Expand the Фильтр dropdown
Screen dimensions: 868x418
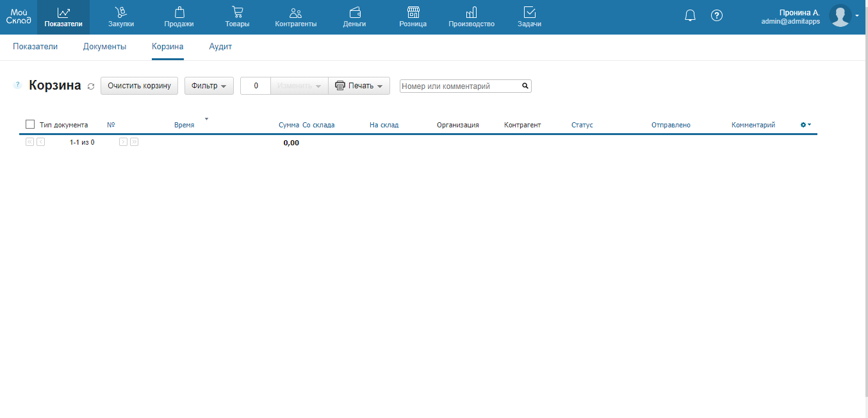coord(209,86)
